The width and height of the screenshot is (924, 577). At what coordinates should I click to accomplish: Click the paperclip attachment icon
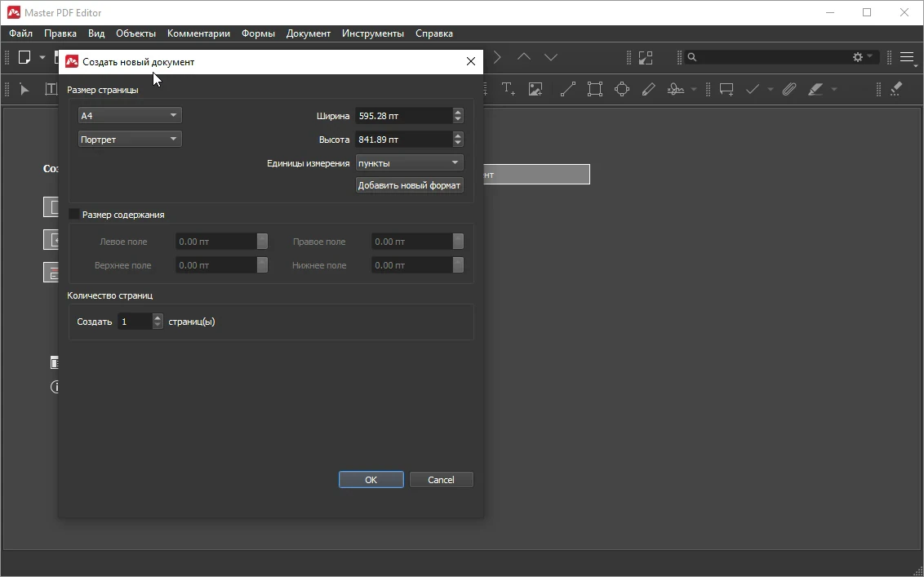tap(789, 90)
